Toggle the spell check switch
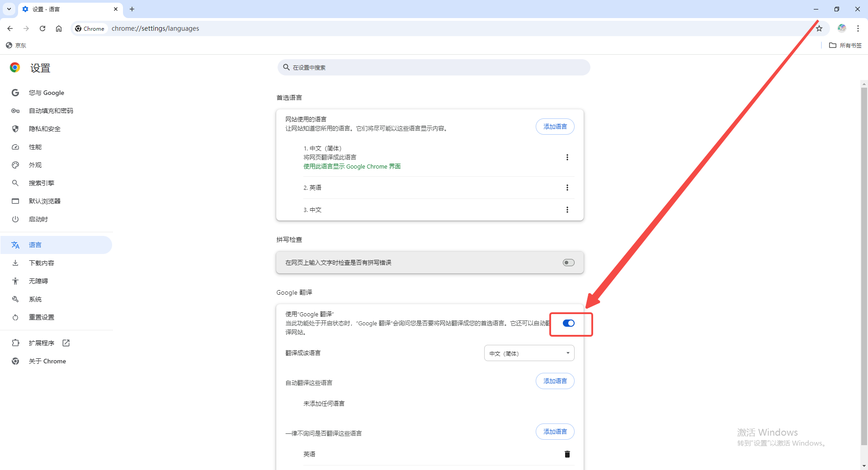This screenshot has height=470, width=868. click(569, 263)
